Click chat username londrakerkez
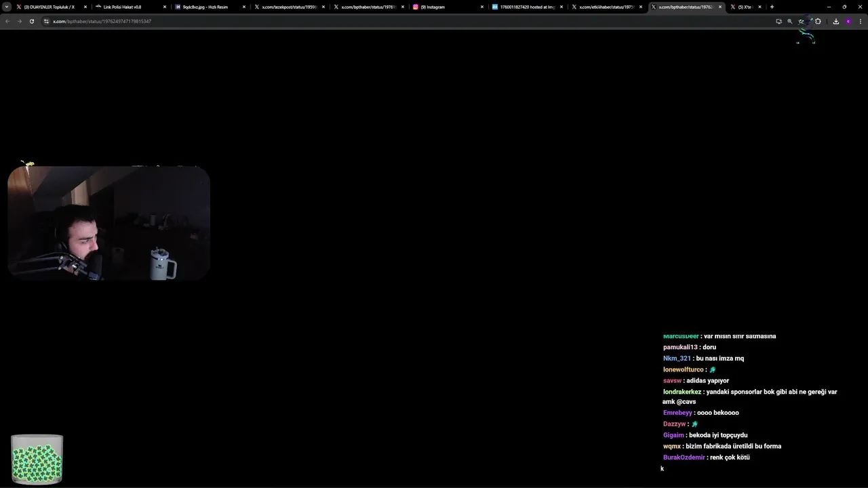The image size is (868, 488). pyautogui.click(x=682, y=392)
